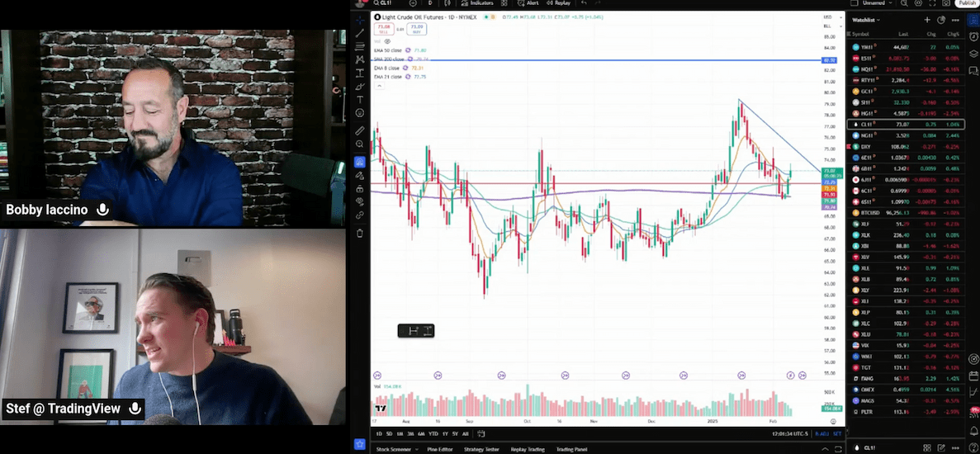Open the chart type candles selector

tap(447, 3)
